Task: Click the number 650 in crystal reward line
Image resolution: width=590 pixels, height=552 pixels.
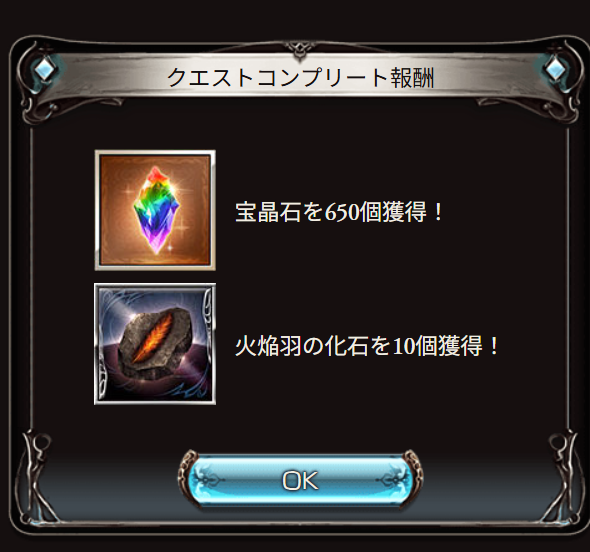Action: (342, 213)
